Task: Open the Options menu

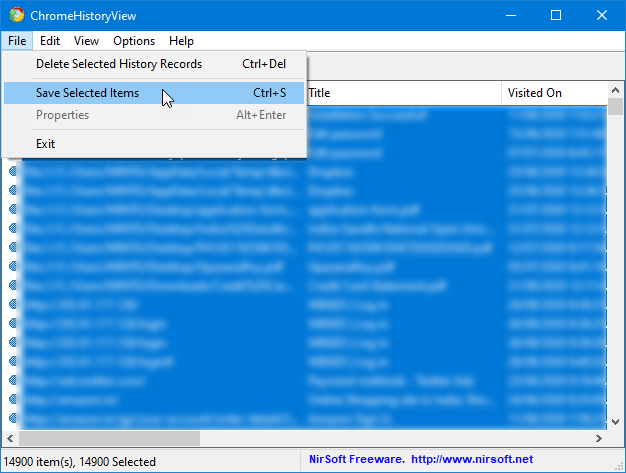Action: click(134, 41)
